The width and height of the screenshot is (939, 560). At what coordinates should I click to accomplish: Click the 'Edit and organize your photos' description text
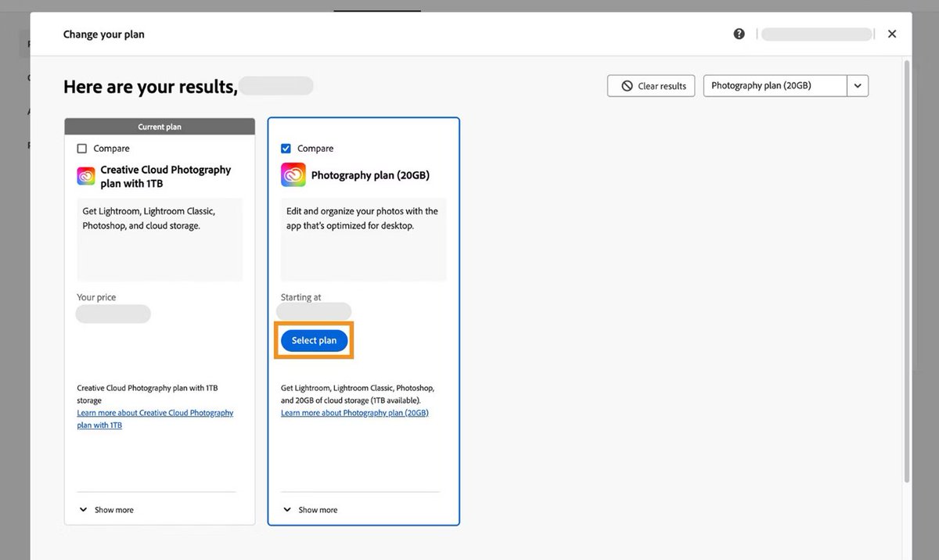[x=362, y=218]
